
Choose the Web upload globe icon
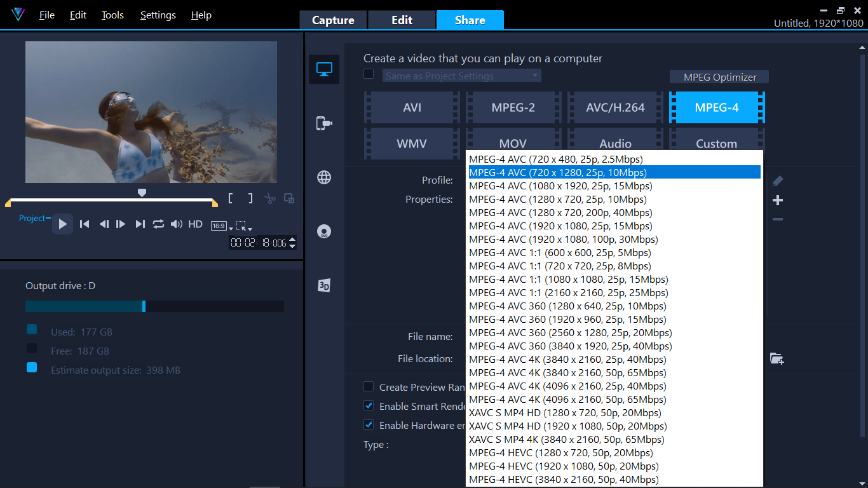tap(324, 177)
